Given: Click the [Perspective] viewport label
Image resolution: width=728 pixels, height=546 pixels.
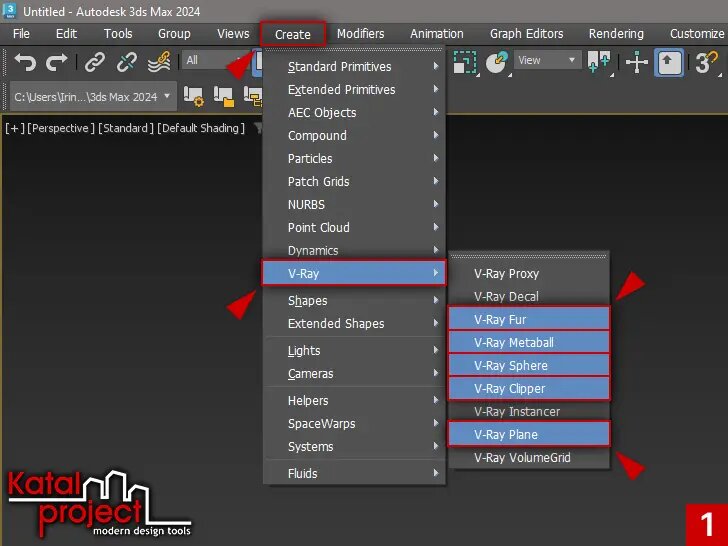Looking at the screenshot, I should 61,128.
